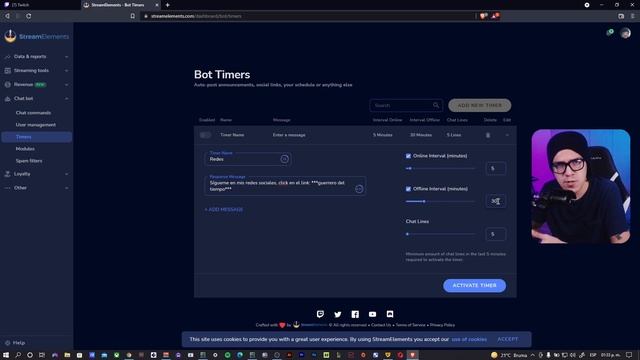
Task: Select the Timers sidebar item
Action: (36, 137)
